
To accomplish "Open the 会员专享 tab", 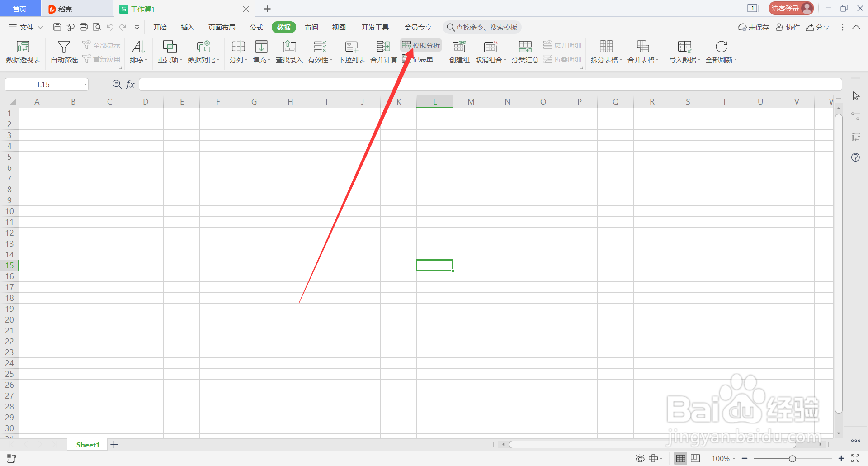I will [418, 27].
